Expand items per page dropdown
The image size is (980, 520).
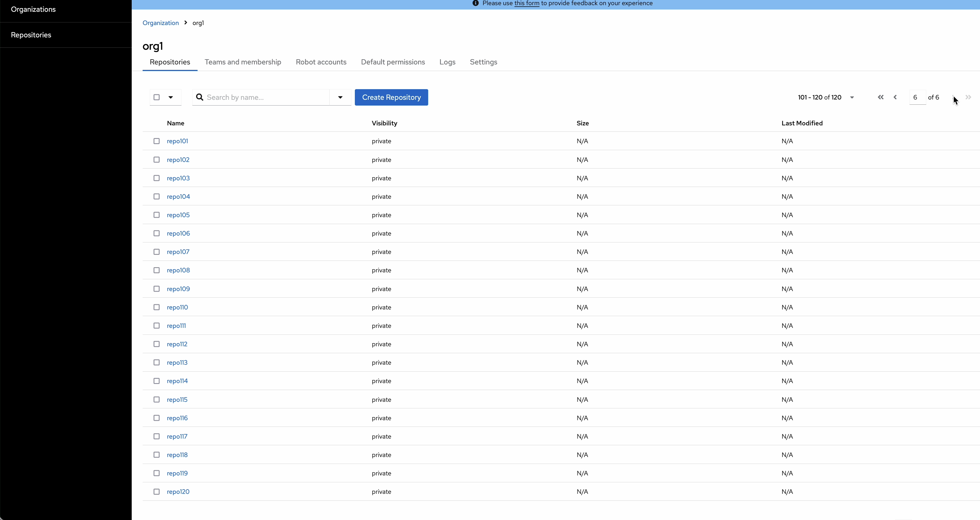tap(852, 97)
